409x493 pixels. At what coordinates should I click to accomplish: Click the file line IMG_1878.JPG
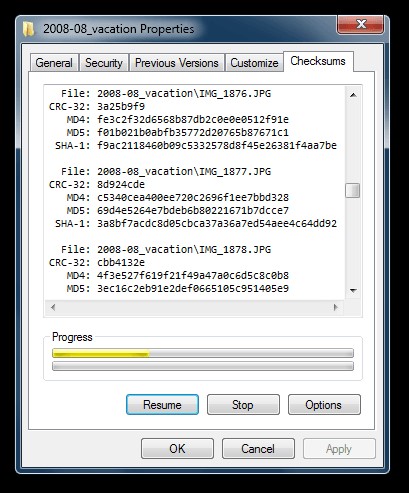click(x=166, y=250)
